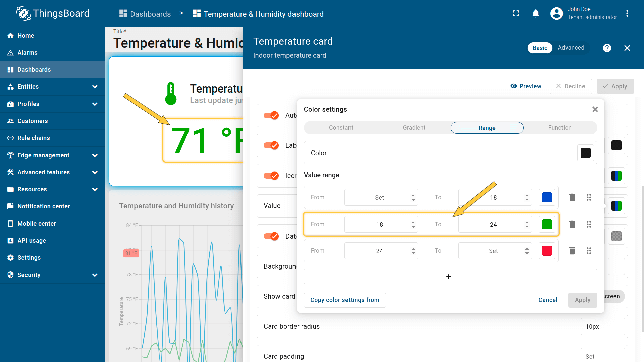Viewport: 644px width, 362px height.
Task: Expand the Security menu chevron
Action: coord(95,275)
